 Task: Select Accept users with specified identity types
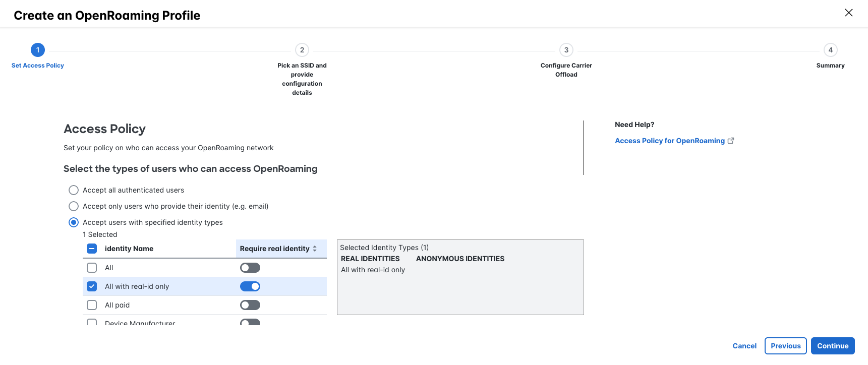(74, 222)
